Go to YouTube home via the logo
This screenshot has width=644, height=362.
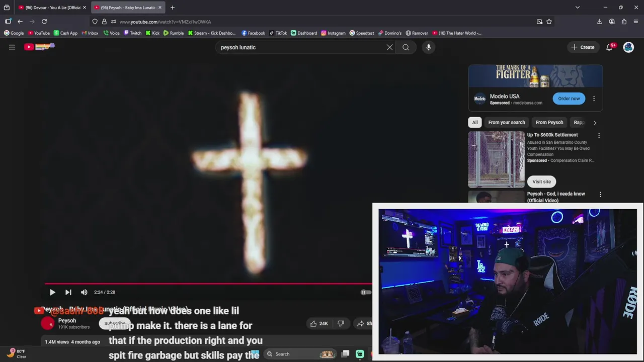point(39,47)
